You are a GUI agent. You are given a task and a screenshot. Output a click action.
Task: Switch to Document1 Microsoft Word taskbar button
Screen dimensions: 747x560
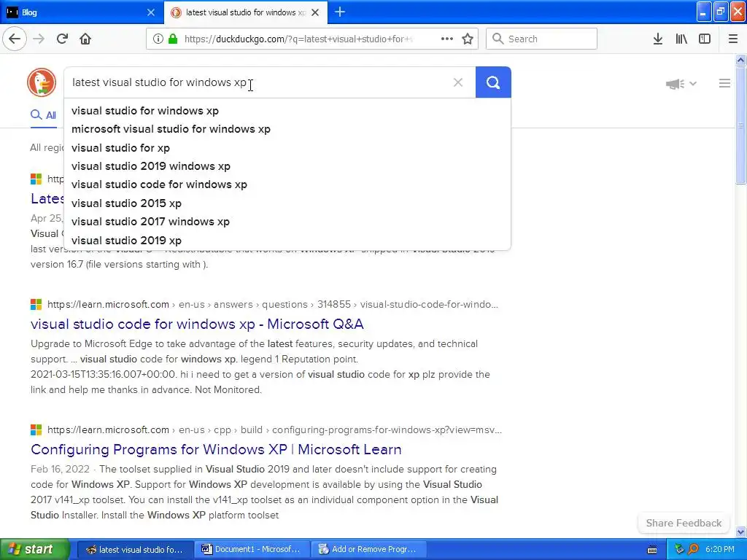click(x=252, y=549)
